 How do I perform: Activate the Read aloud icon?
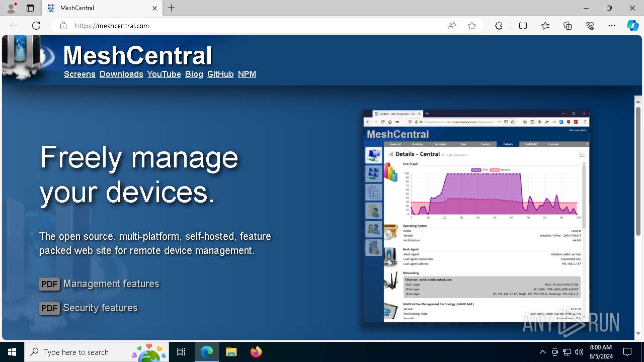tap(452, 26)
